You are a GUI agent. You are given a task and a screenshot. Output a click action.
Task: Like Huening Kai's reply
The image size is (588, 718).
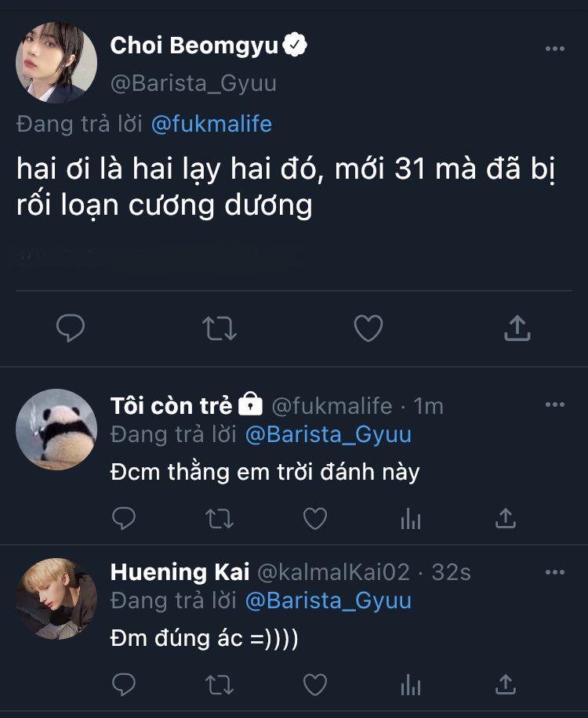click(x=314, y=684)
